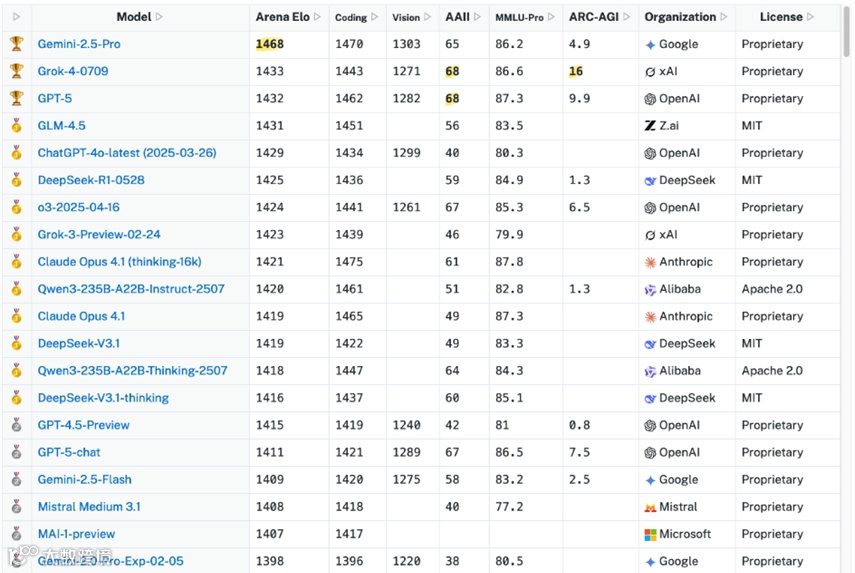Click the trophy icon beside GPT-5
This screenshot has width=855, height=573.
pyautogui.click(x=17, y=98)
